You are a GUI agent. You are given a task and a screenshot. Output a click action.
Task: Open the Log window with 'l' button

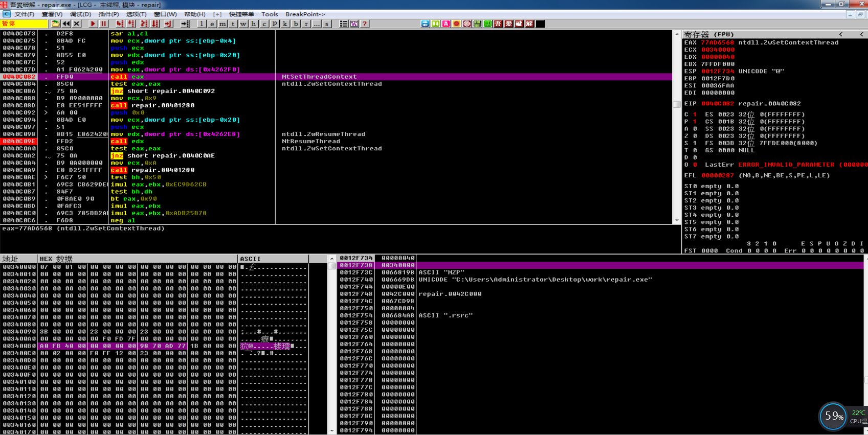(202, 24)
